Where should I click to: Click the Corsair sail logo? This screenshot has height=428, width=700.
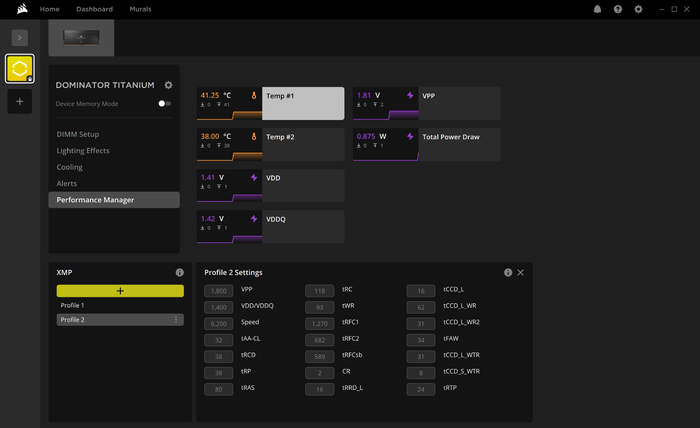click(22, 9)
